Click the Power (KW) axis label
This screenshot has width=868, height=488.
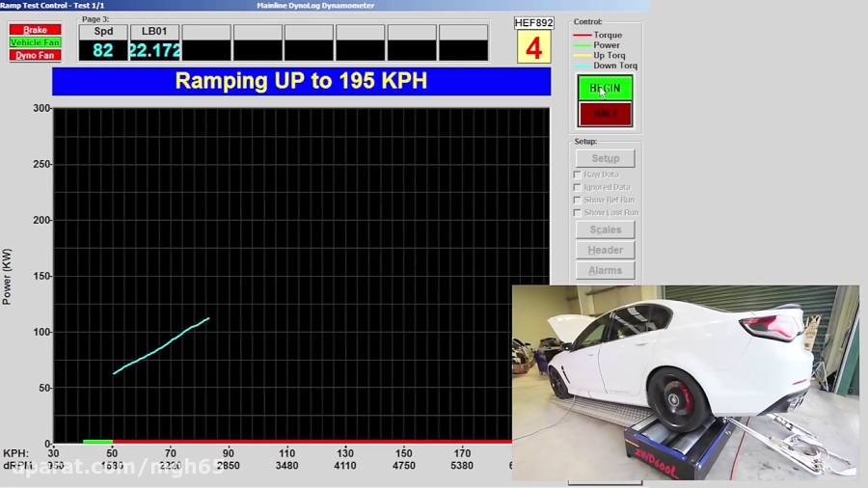coord(7,277)
